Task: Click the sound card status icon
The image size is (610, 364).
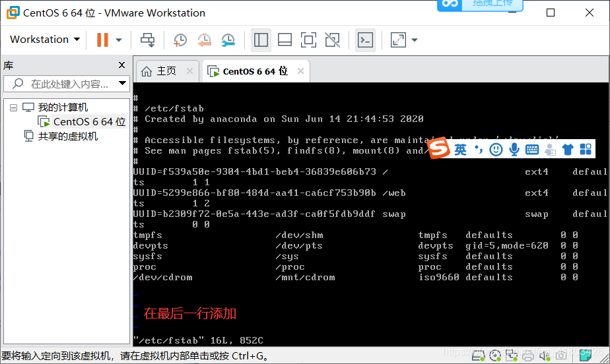Action: pyautogui.click(x=545, y=355)
